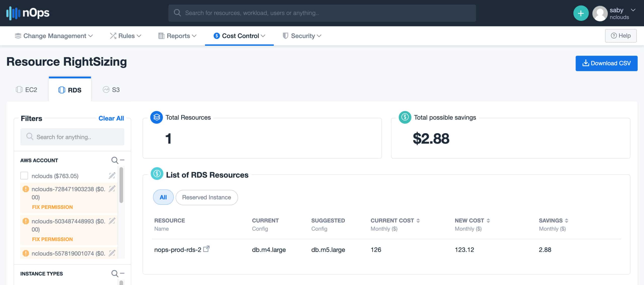Image resolution: width=644 pixels, height=285 pixels.
Task: Open the Change Management menu
Action: pos(54,36)
